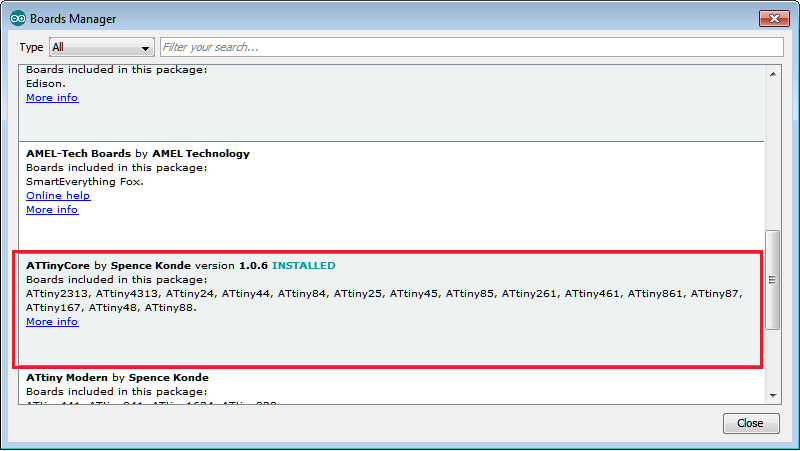The height and width of the screenshot is (451, 800).
Task: Click the scrollbar up arrow
Action: (772, 71)
